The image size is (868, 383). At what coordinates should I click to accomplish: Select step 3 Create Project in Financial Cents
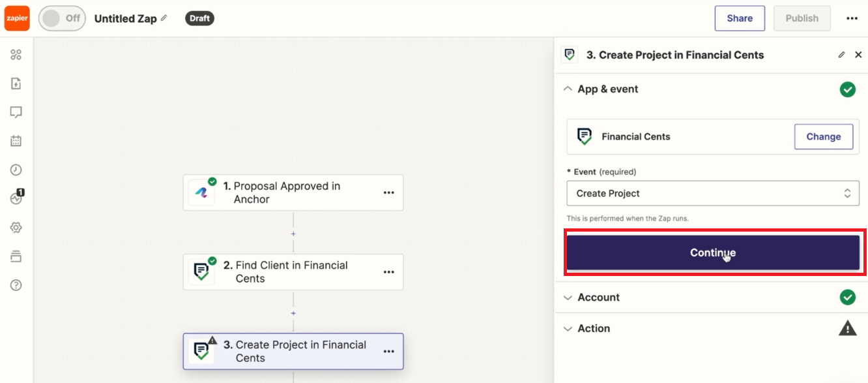coord(293,352)
